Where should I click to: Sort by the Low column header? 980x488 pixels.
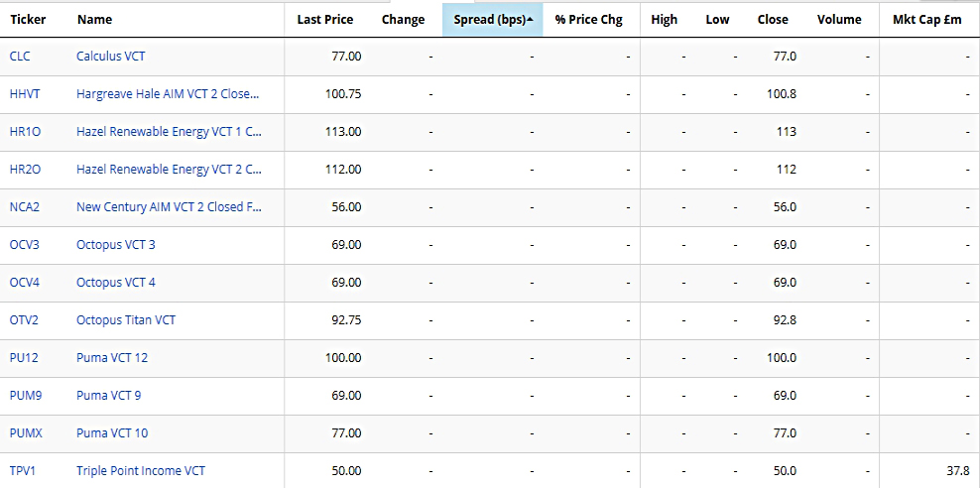click(717, 20)
